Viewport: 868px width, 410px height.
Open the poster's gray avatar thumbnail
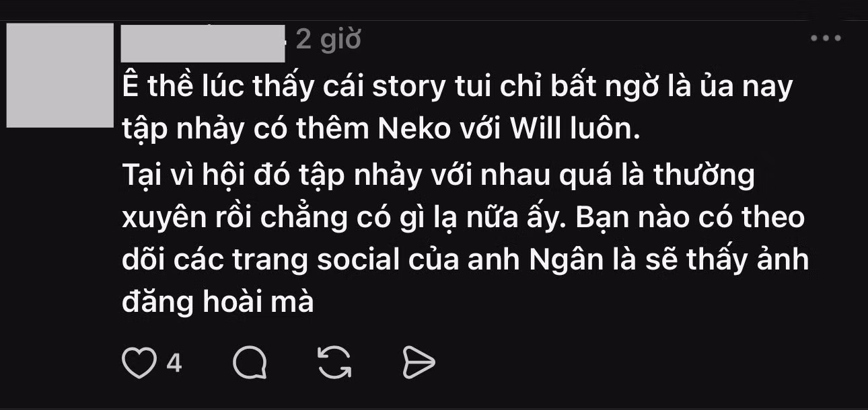click(60, 75)
